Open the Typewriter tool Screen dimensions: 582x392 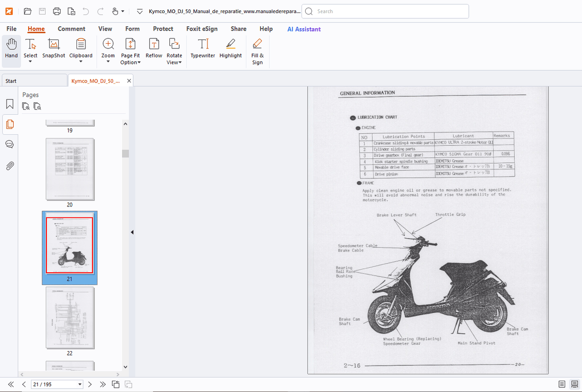coord(202,48)
